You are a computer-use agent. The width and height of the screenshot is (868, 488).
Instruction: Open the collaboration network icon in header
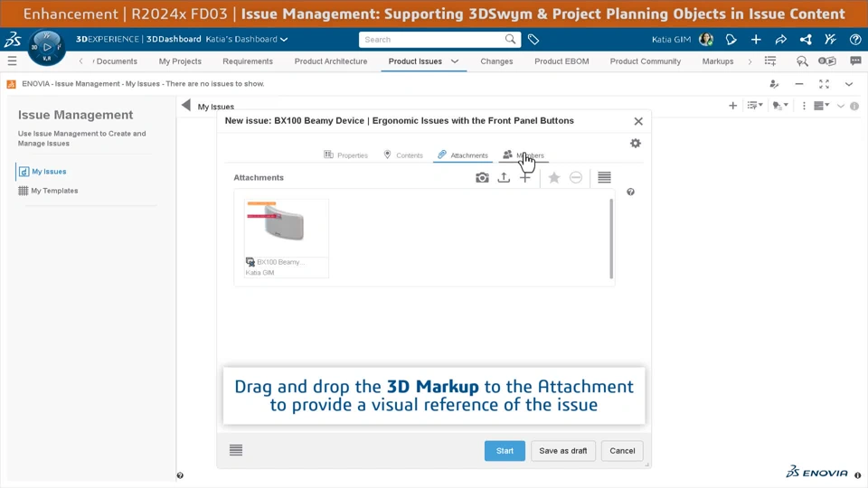(806, 39)
